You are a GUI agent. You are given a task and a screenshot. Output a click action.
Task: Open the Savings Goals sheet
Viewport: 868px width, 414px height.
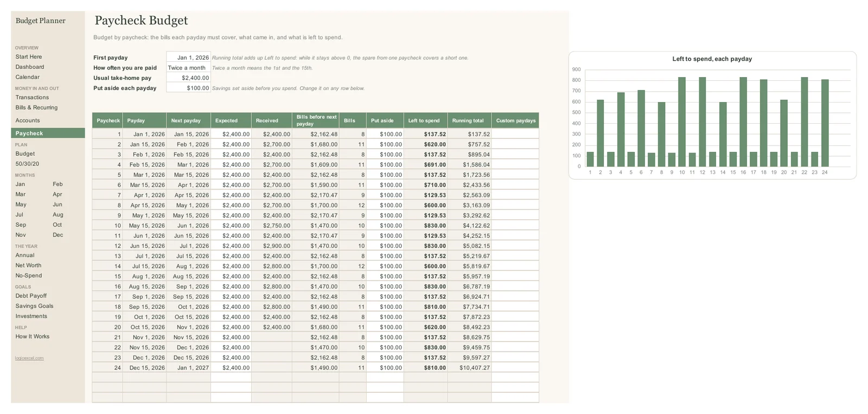[34, 306]
